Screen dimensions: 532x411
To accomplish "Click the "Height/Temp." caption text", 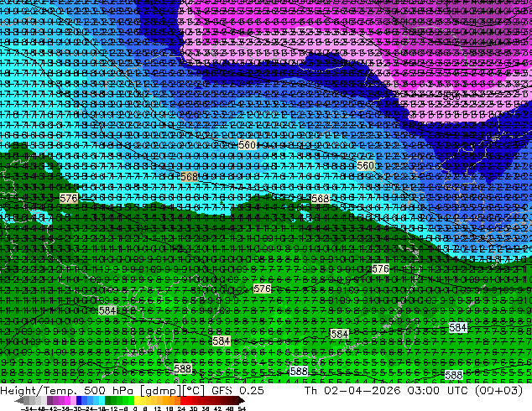I will pos(39,391).
